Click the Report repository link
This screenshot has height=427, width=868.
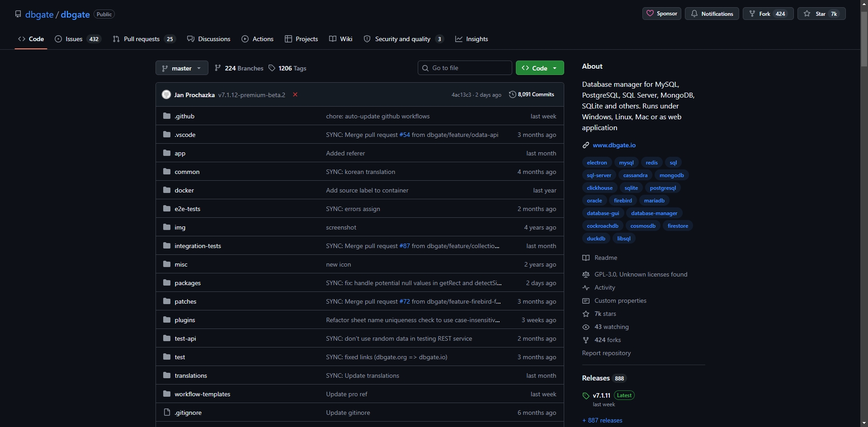pos(606,353)
